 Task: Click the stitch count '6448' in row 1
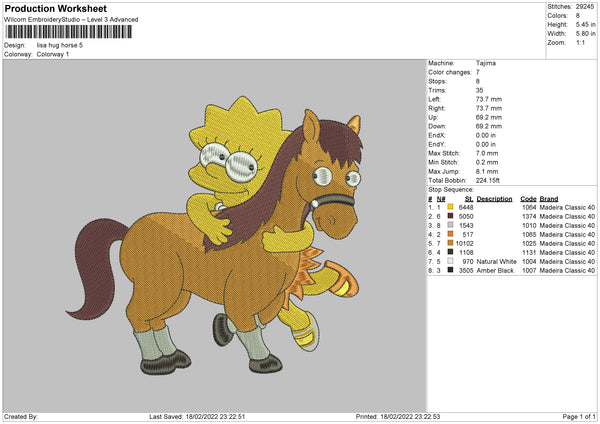pos(466,207)
